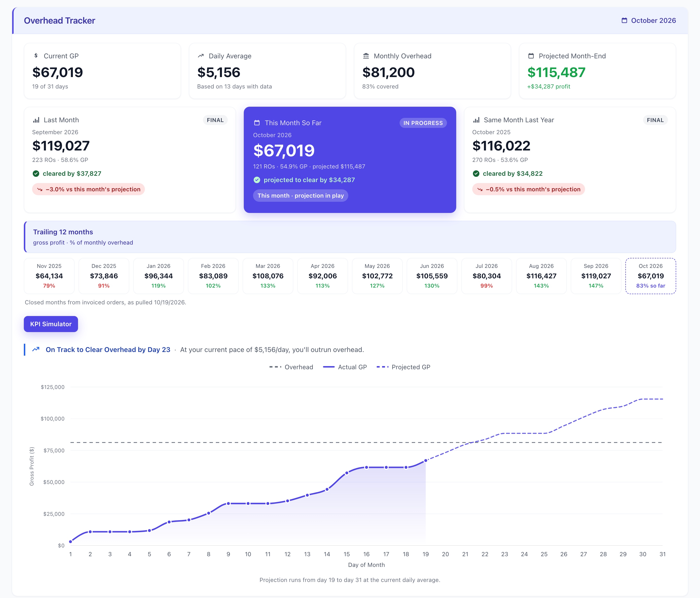Click the day 19 data point on chart

click(426, 460)
